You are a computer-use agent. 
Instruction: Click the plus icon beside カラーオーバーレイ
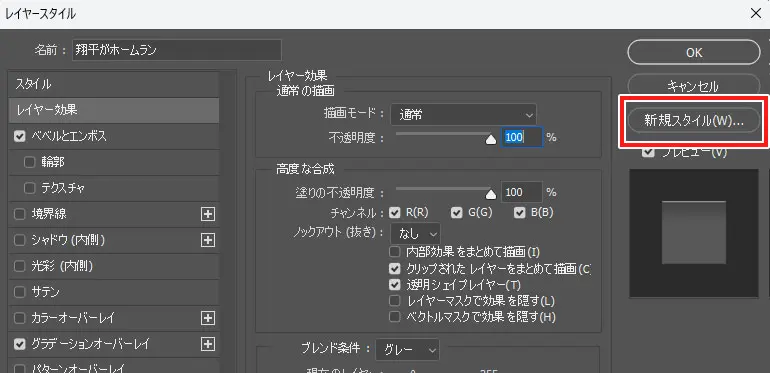point(208,318)
